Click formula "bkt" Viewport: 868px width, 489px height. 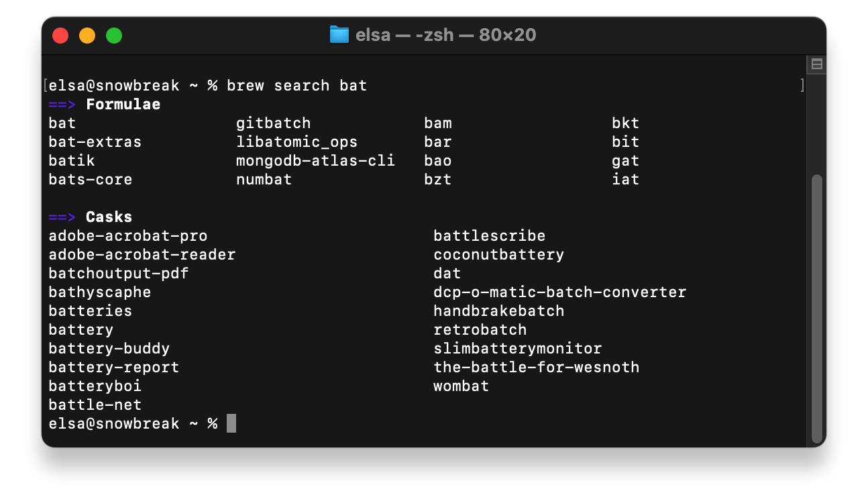[x=626, y=123]
